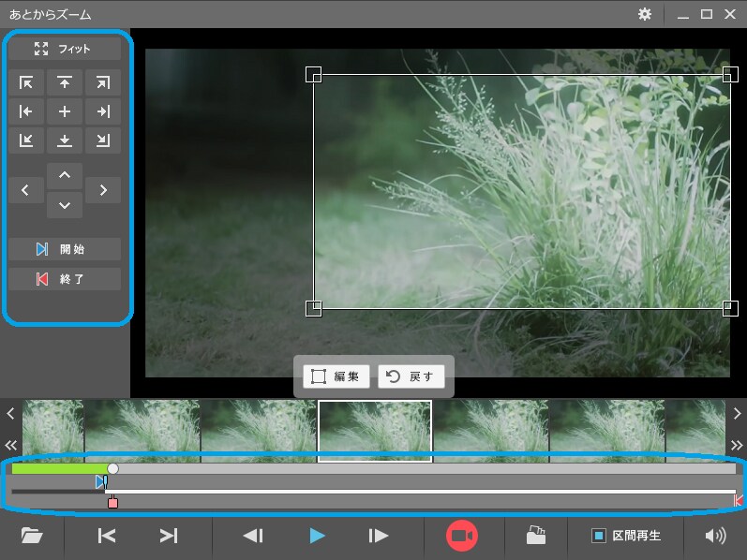Nudge zoom frame up with chevron
The width and height of the screenshot is (747, 560).
[x=65, y=175]
